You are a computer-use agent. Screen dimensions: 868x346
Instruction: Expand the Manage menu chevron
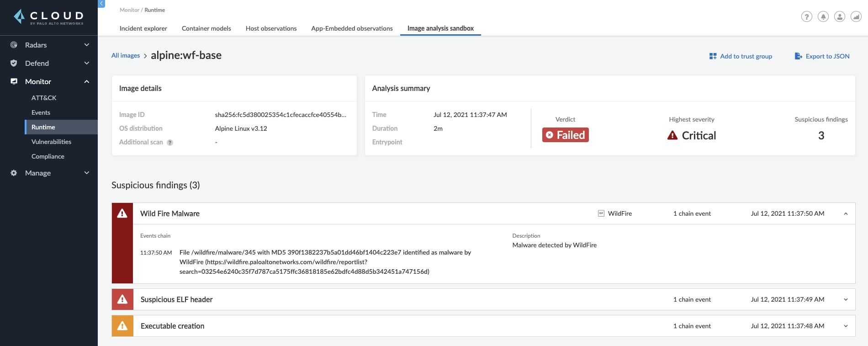pyautogui.click(x=87, y=173)
